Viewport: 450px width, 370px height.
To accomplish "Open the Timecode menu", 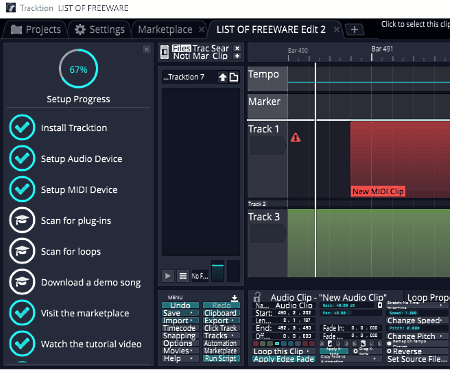I will 180,328.
